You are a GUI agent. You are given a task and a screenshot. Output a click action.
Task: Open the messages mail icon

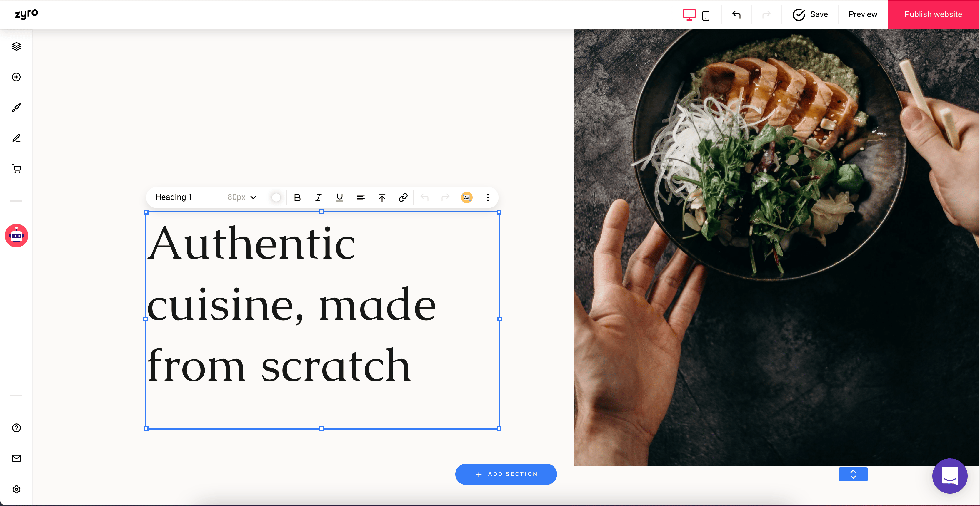16,458
